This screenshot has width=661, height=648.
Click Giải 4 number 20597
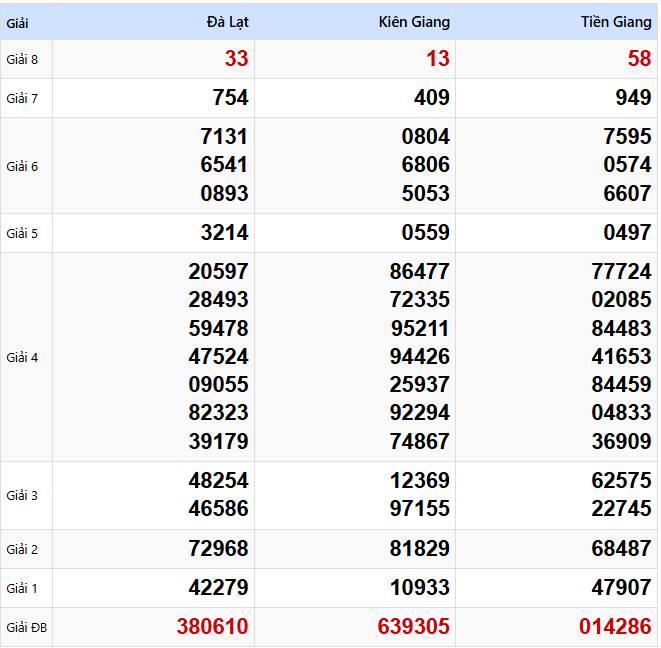pos(218,271)
